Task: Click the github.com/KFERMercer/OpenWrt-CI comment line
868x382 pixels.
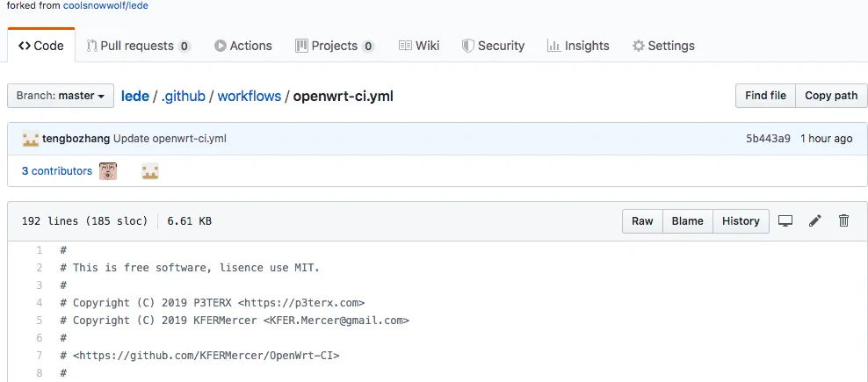Action: [x=199, y=356]
